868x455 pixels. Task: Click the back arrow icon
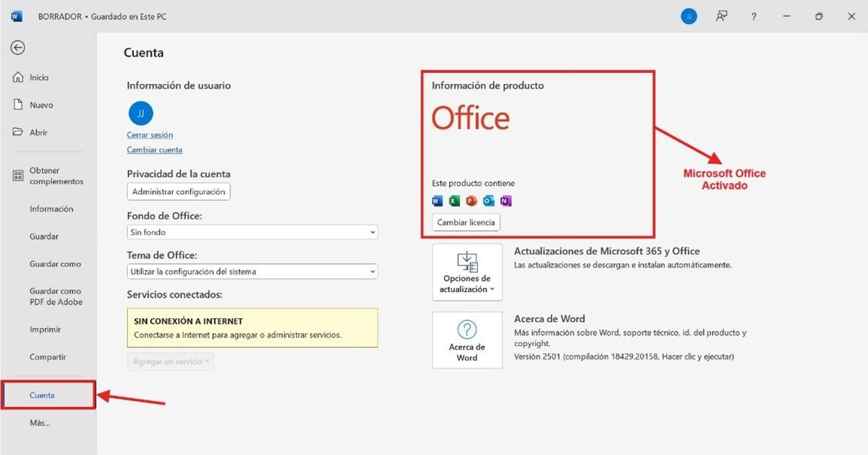pos(18,48)
